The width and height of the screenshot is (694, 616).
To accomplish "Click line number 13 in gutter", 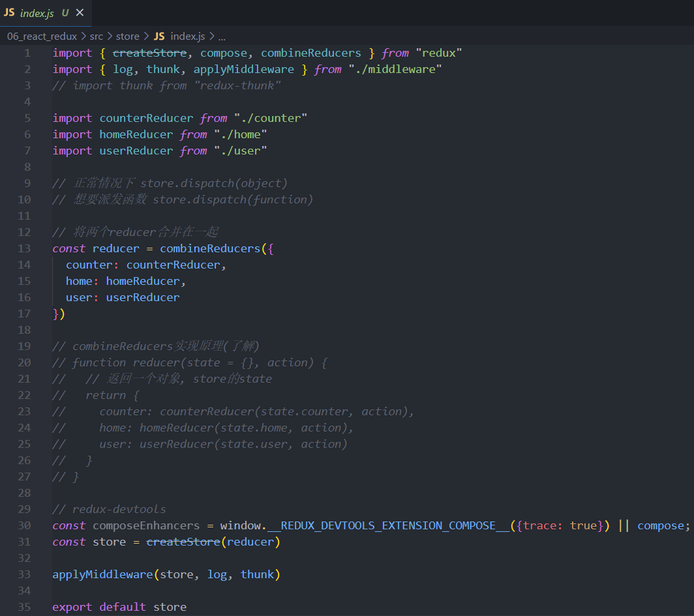I will coord(24,248).
